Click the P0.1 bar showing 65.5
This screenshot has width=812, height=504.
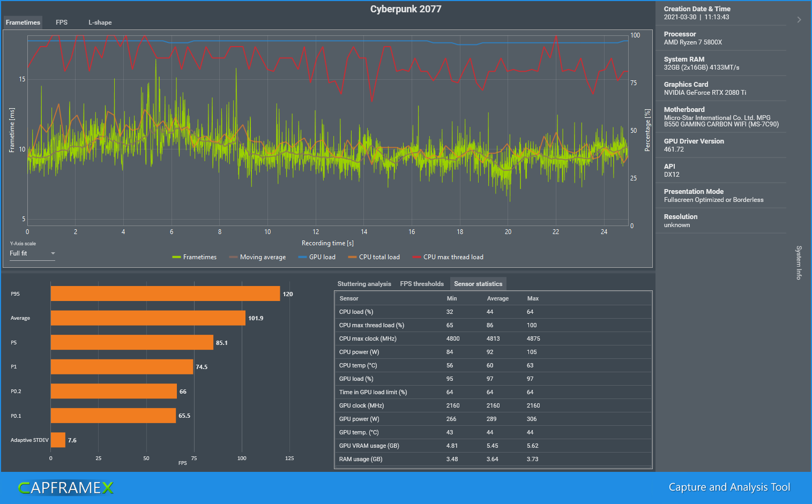coord(113,416)
